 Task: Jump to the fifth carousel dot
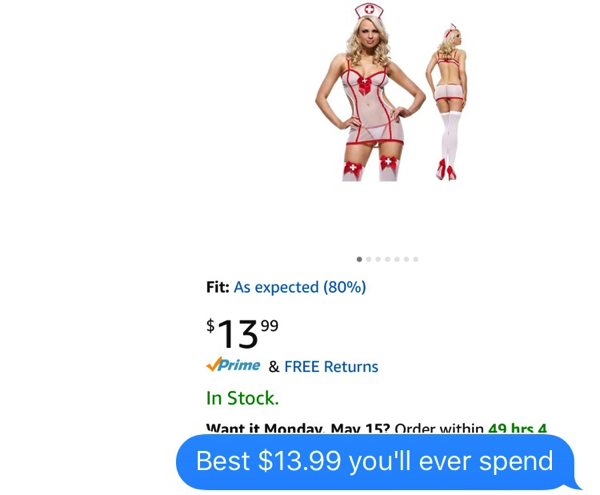(x=397, y=259)
